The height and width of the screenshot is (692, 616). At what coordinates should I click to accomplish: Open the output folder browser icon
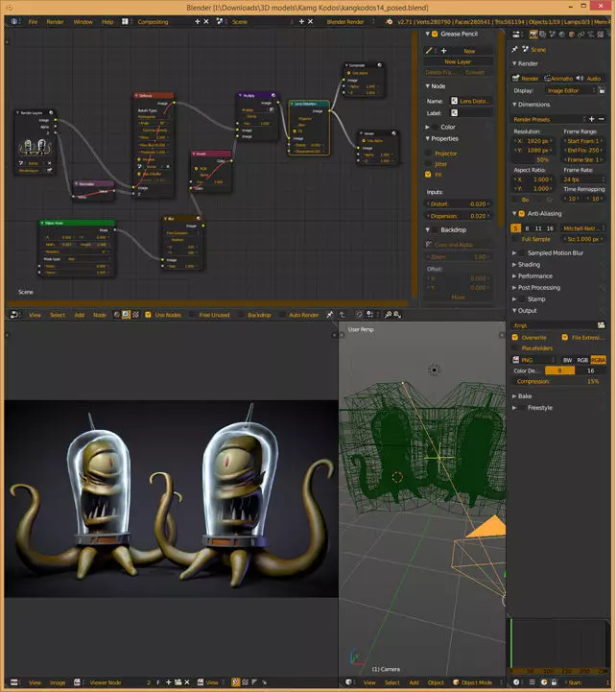601,325
